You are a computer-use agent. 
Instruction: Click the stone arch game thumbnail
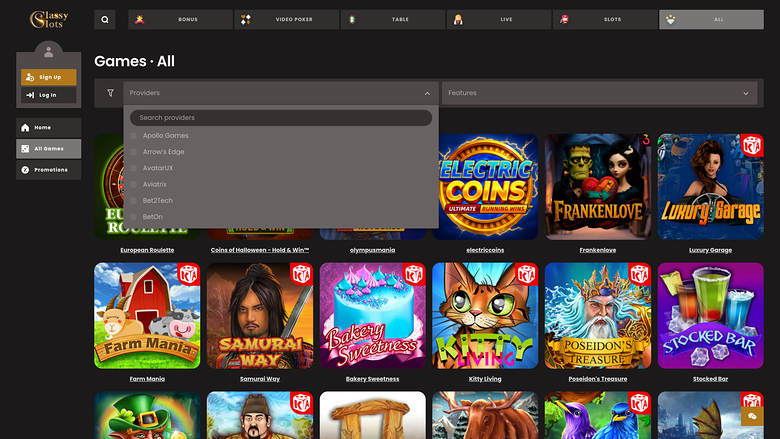(x=373, y=415)
